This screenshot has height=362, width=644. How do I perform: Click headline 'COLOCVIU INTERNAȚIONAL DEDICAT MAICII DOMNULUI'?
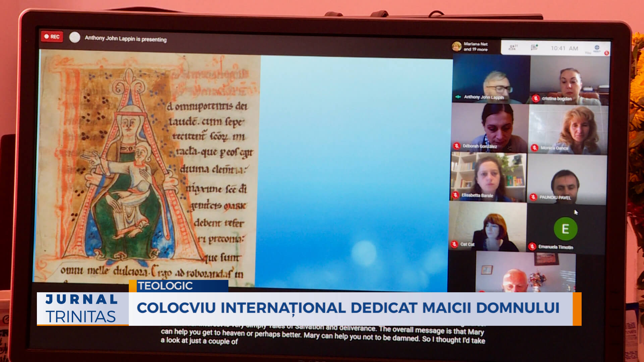(348, 308)
